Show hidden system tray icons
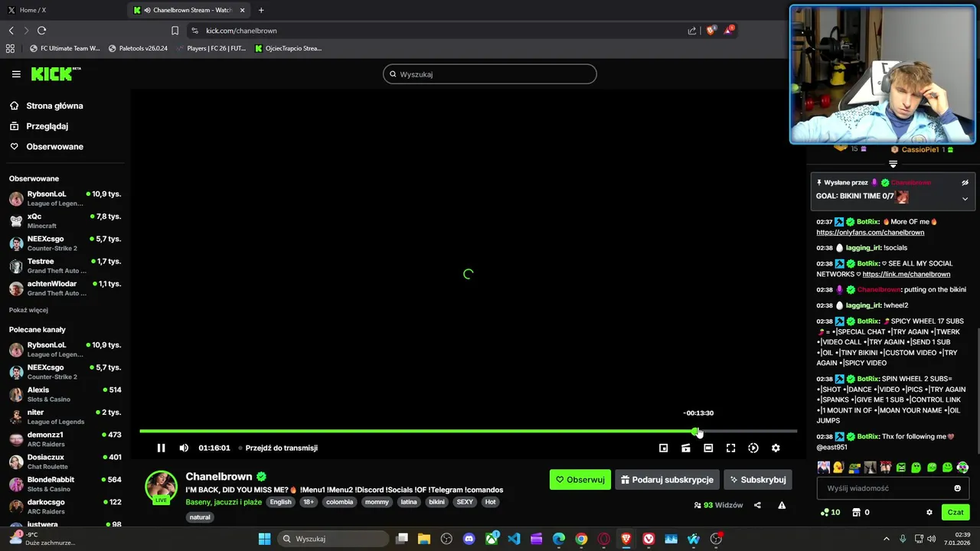Viewport: 980px width, 551px height. tap(887, 539)
